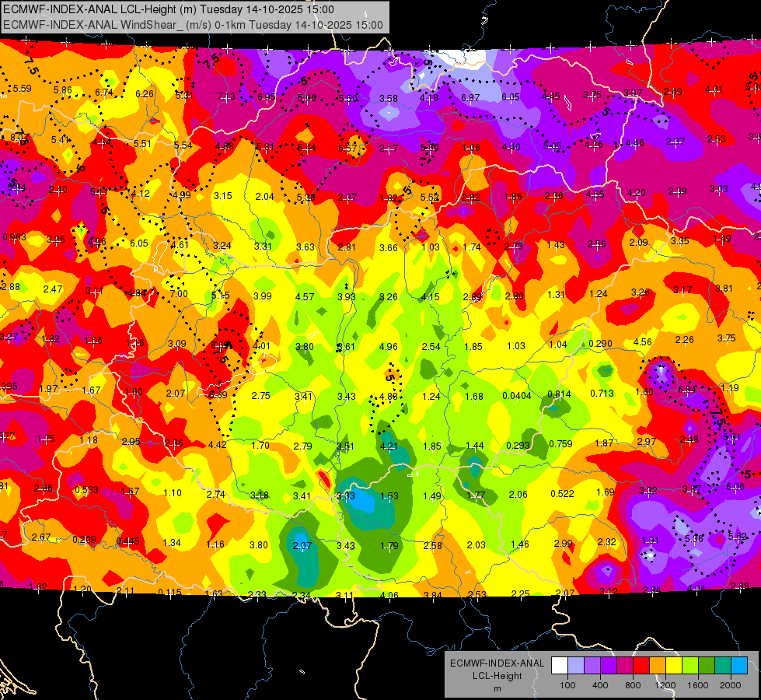Click the wind shear value 0.290
Viewport: 761px width, 700px height.
(x=600, y=344)
